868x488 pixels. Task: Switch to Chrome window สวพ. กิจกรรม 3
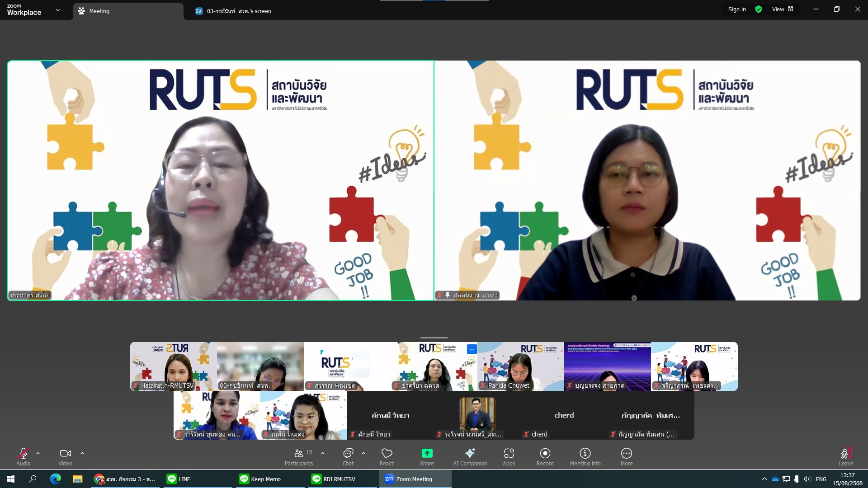click(125, 479)
